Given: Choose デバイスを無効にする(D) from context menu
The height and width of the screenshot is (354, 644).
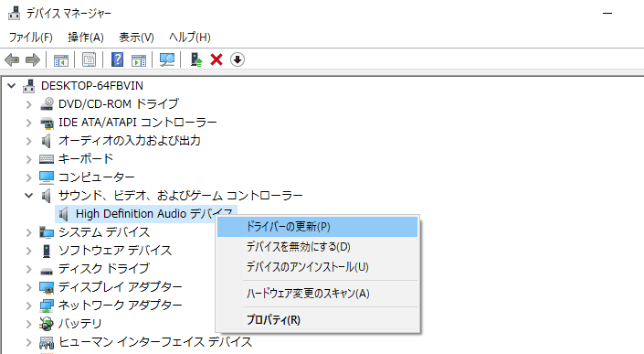Looking at the screenshot, I should [317, 247].
